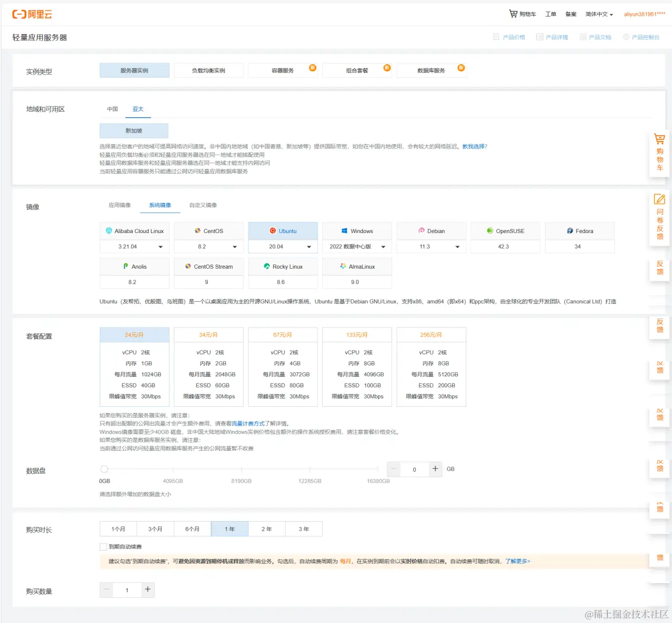The height and width of the screenshot is (623, 672).
Task: Switch to the 自定义镜像 tab
Action: tap(203, 205)
